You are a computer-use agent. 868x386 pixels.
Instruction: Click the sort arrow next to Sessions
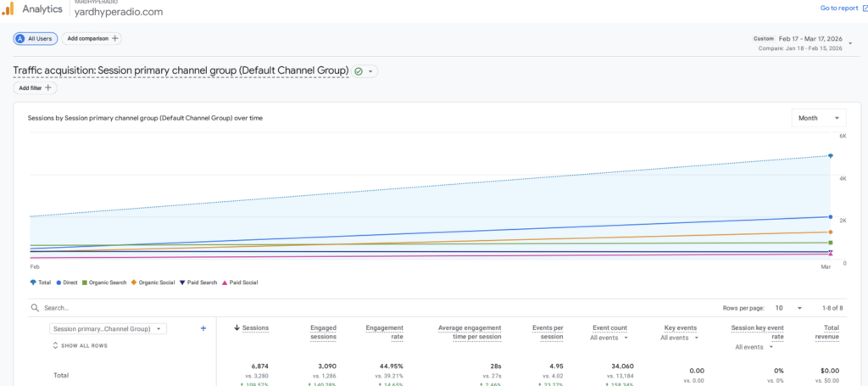click(236, 327)
